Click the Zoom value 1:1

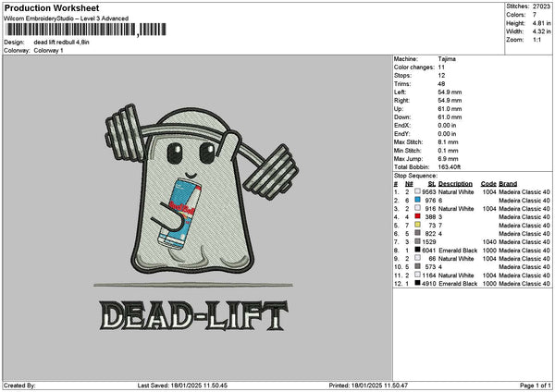pyautogui.click(x=536, y=40)
